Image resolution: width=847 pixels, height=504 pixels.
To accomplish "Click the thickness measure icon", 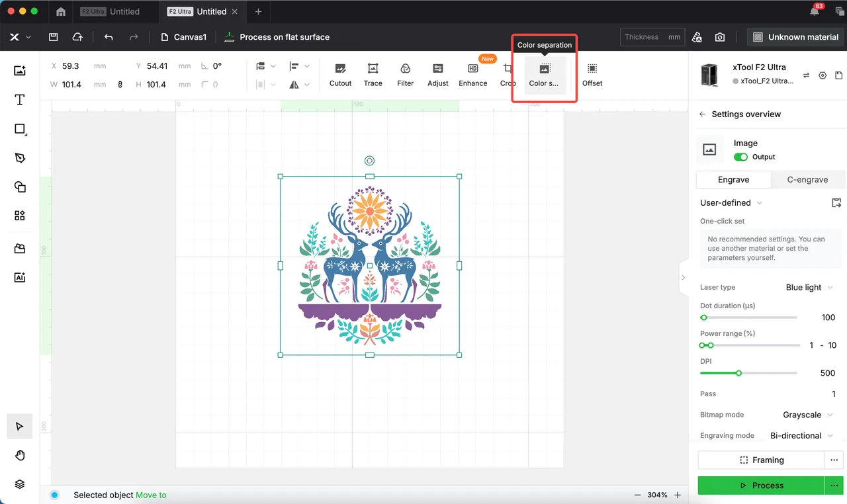I will 697,37.
